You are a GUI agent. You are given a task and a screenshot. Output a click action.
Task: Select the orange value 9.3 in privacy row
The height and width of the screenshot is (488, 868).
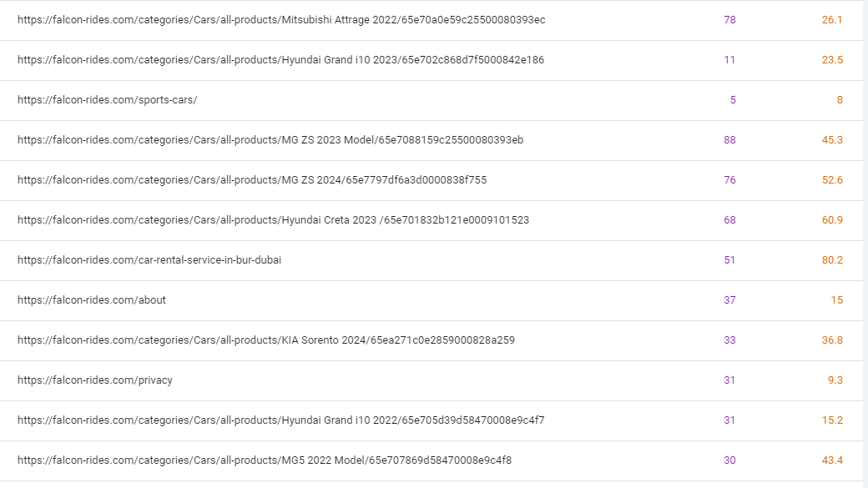[835, 380]
